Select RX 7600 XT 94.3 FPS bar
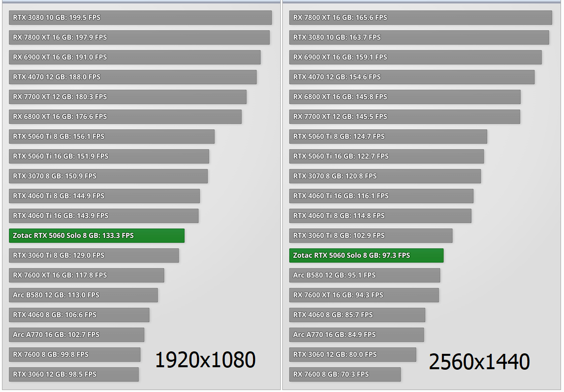564x392 pixels. pyautogui.click(x=364, y=295)
